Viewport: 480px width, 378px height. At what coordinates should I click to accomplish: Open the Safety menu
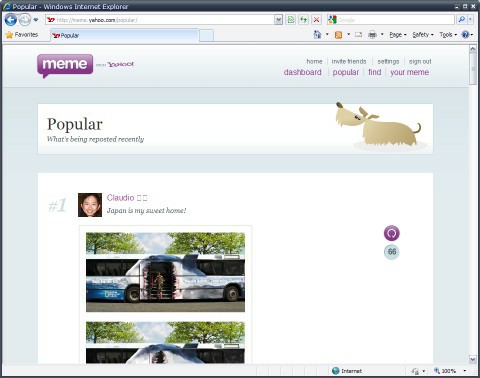[423, 35]
